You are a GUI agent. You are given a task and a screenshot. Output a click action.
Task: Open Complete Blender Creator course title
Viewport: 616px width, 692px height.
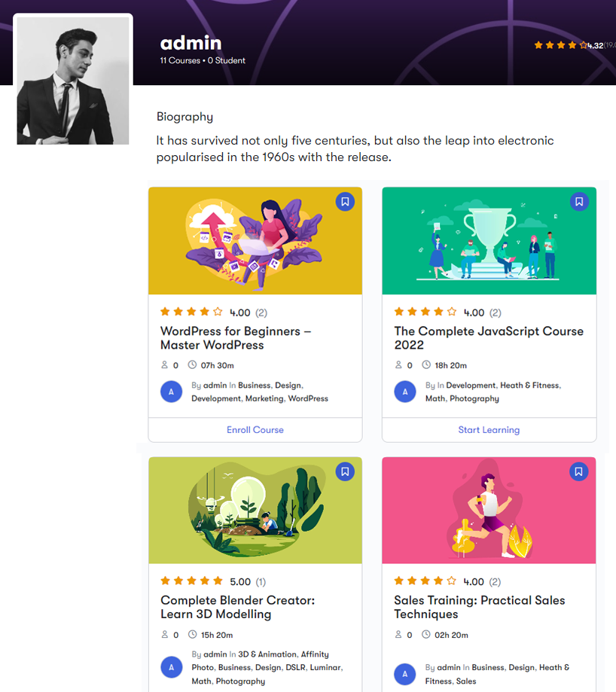pos(237,607)
